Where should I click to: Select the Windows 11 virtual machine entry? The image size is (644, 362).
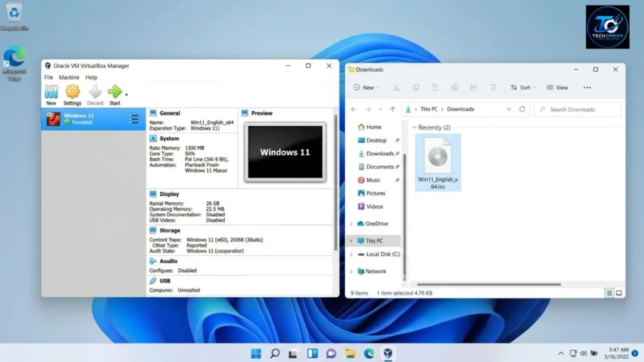(x=93, y=119)
